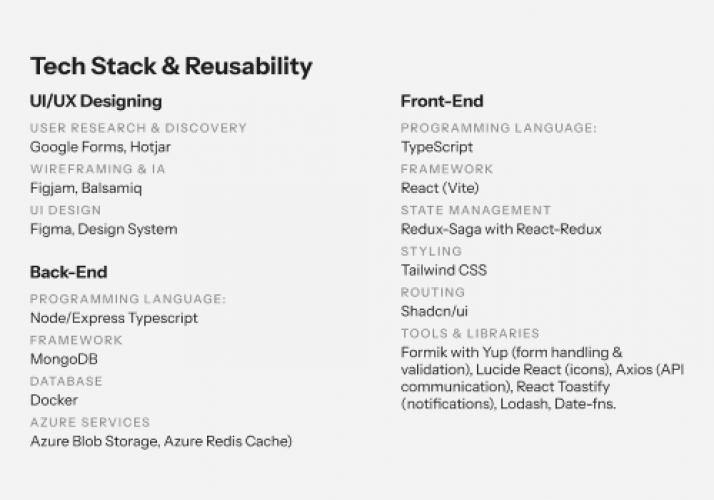Click the "STATE MANAGEMENT" label
Viewport: 714px width, 500px height.
pos(476,210)
